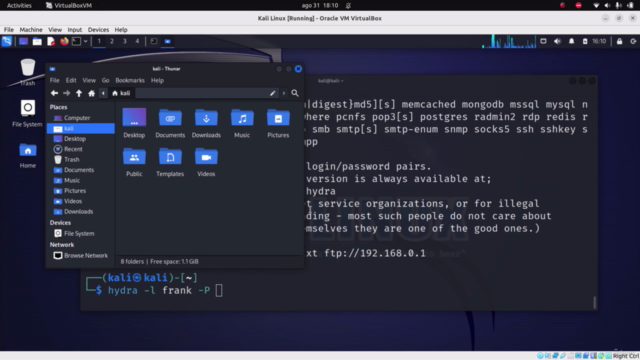This screenshot has width=640, height=360.
Task: Click the status bar text "8 folders"
Action: coord(132,262)
